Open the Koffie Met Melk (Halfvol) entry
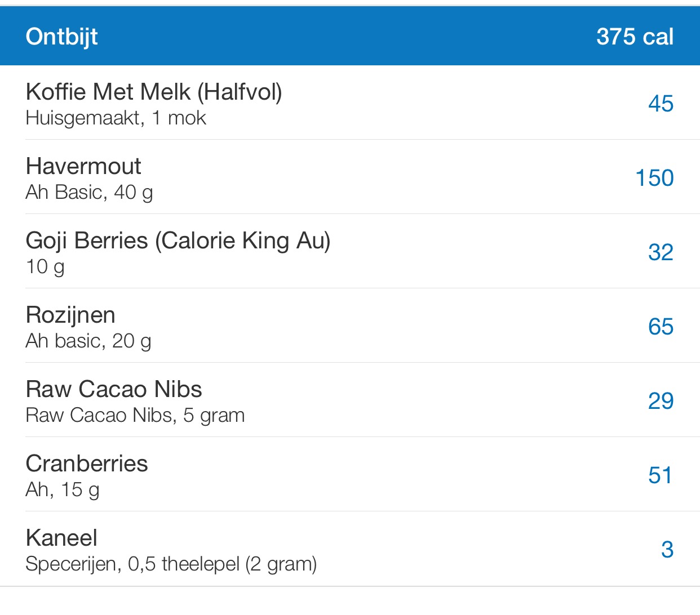700x615 pixels. [x=154, y=92]
